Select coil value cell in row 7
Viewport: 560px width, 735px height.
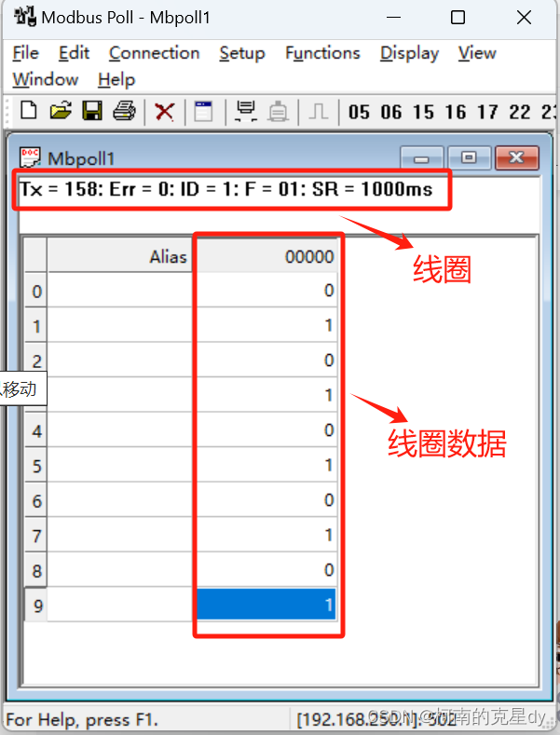266,535
